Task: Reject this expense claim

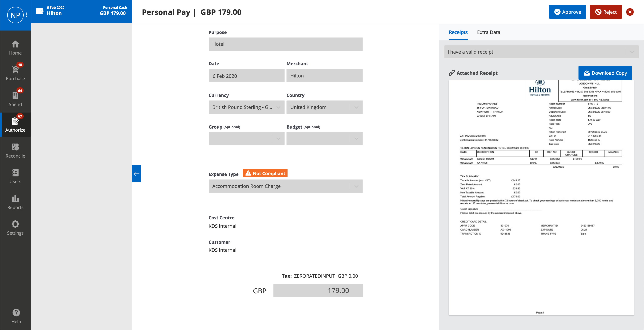Action: point(606,12)
